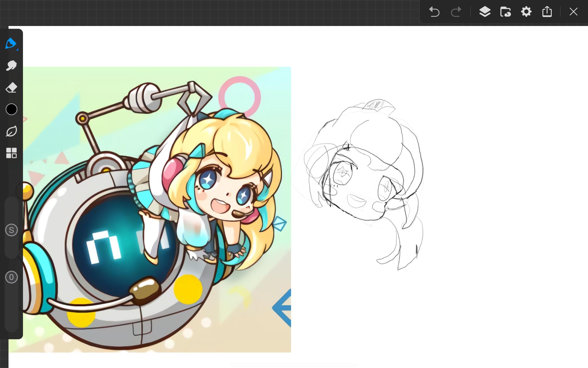Open the Layers panel
Viewport: 588px width, 368px height.
(485, 12)
